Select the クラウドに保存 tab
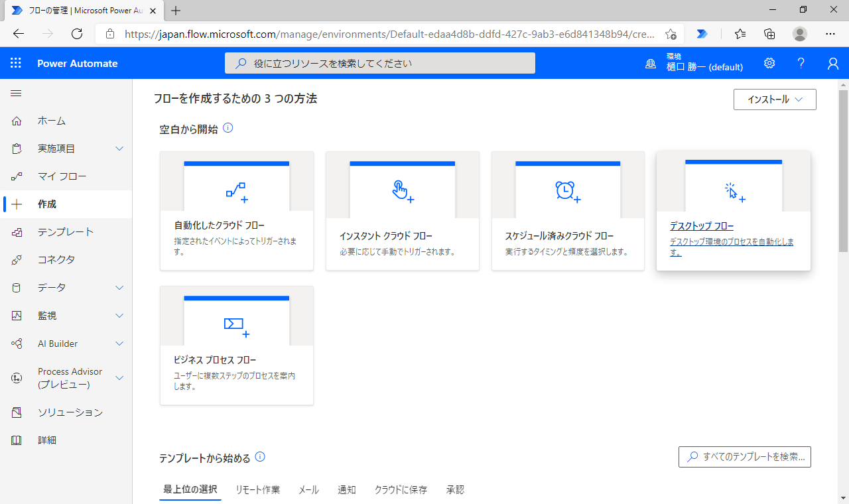 [401, 490]
